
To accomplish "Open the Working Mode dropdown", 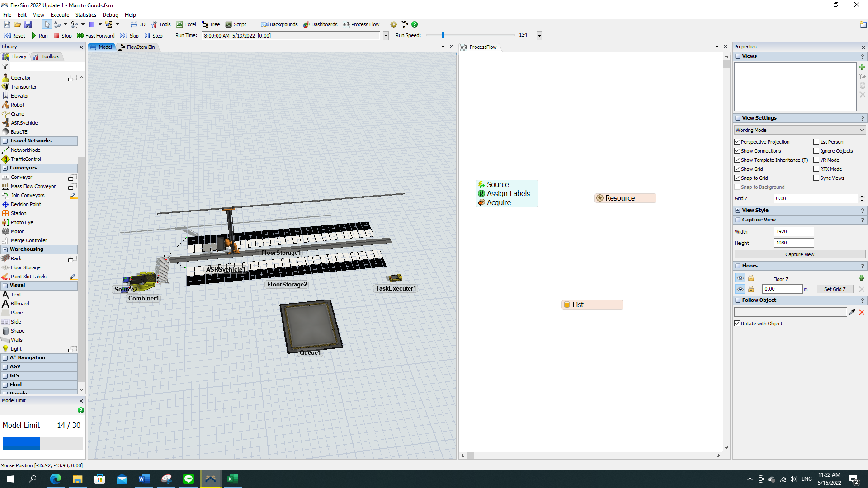I will pos(799,130).
